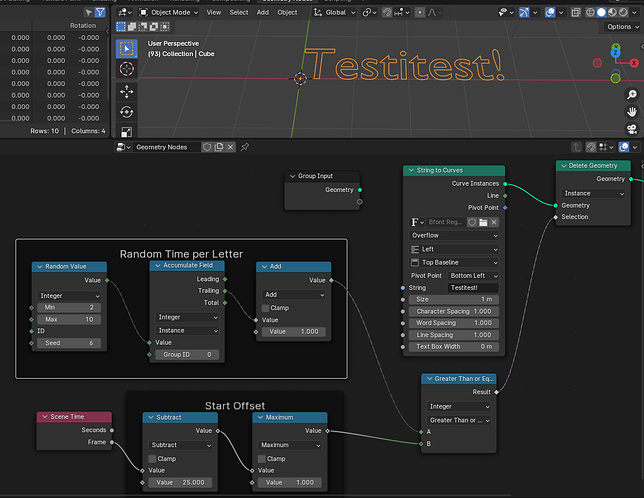Enable Clamp checkbox in Maximum node
The height and width of the screenshot is (498, 644).
tap(262, 459)
